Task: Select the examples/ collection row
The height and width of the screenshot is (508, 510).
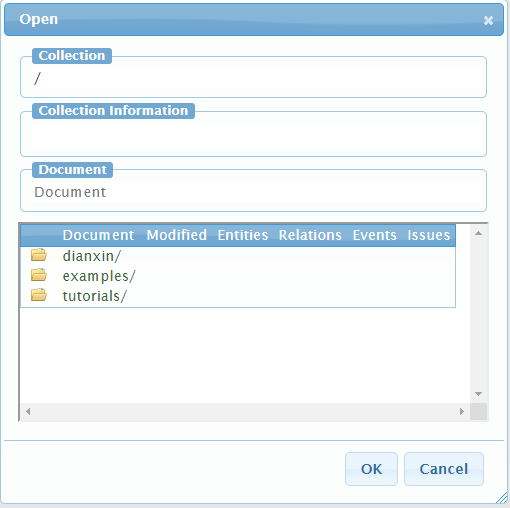Action: (238, 276)
